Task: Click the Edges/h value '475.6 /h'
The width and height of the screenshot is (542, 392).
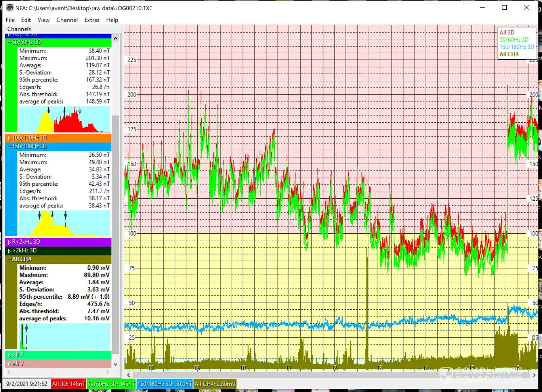Action: [x=99, y=304]
